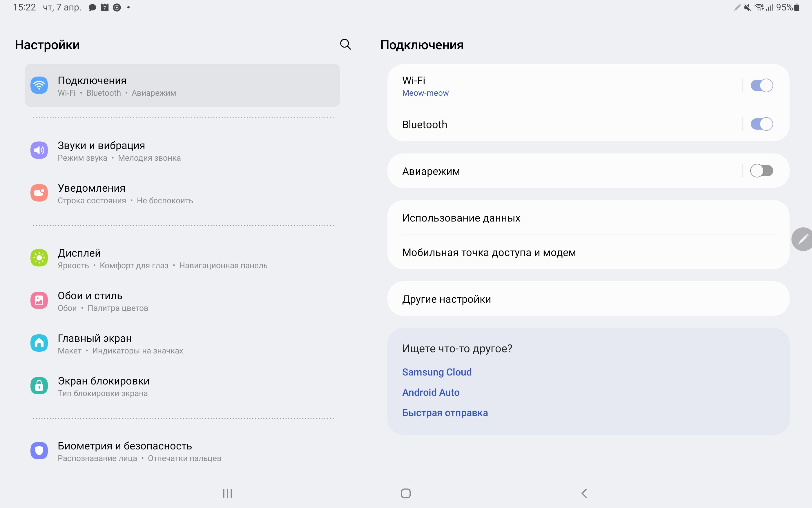The width and height of the screenshot is (812, 508).
Task: Tap the Биометрия и безопасность shield icon
Action: coord(39,451)
